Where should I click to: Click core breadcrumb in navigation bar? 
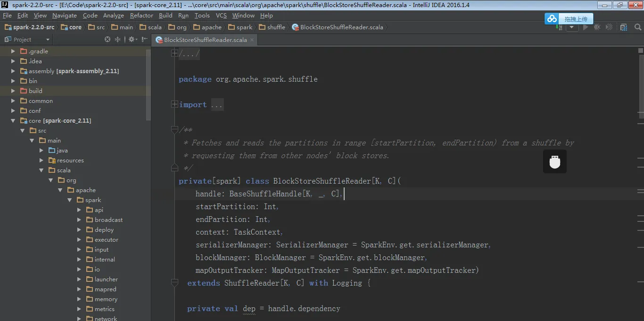tap(71, 27)
